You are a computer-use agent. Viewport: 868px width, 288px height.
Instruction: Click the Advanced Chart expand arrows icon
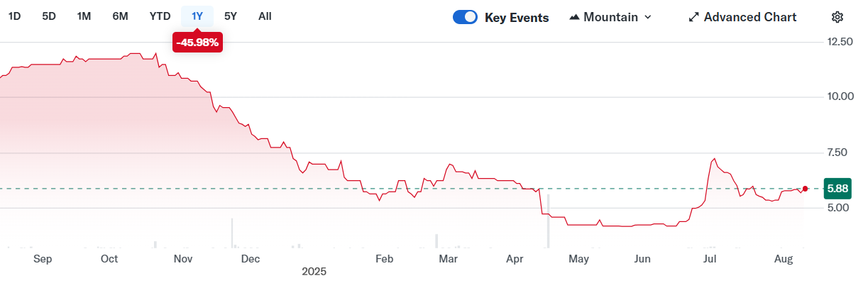(693, 17)
